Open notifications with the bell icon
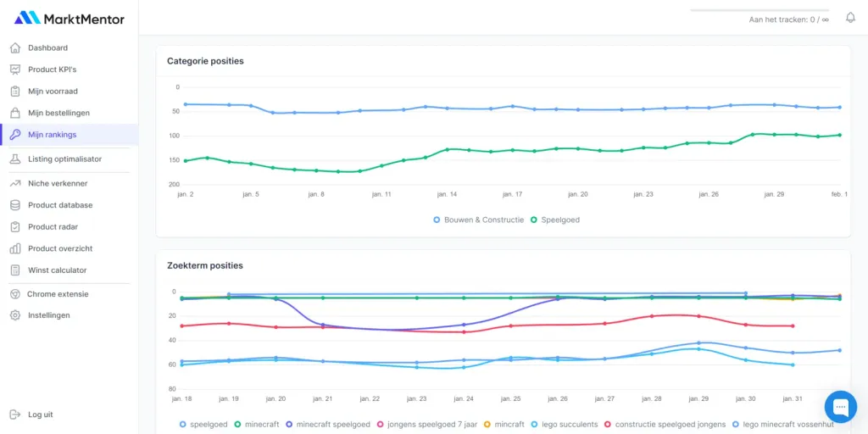This screenshot has width=868, height=434. pos(850,18)
